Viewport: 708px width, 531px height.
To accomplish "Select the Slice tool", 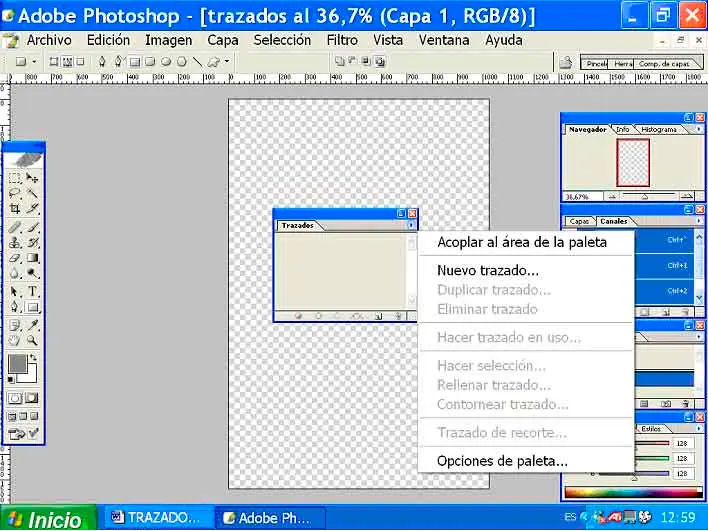I will point(32,209).
